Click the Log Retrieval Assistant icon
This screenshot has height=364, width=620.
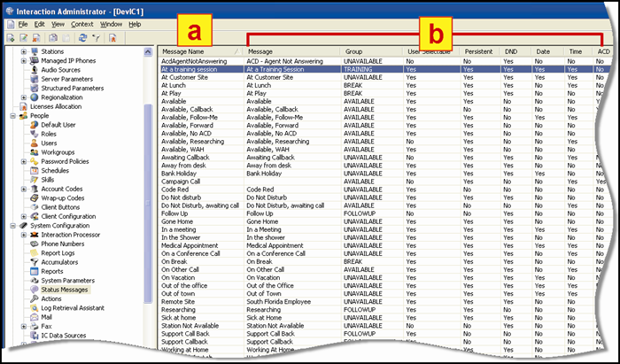pos(34,308)
